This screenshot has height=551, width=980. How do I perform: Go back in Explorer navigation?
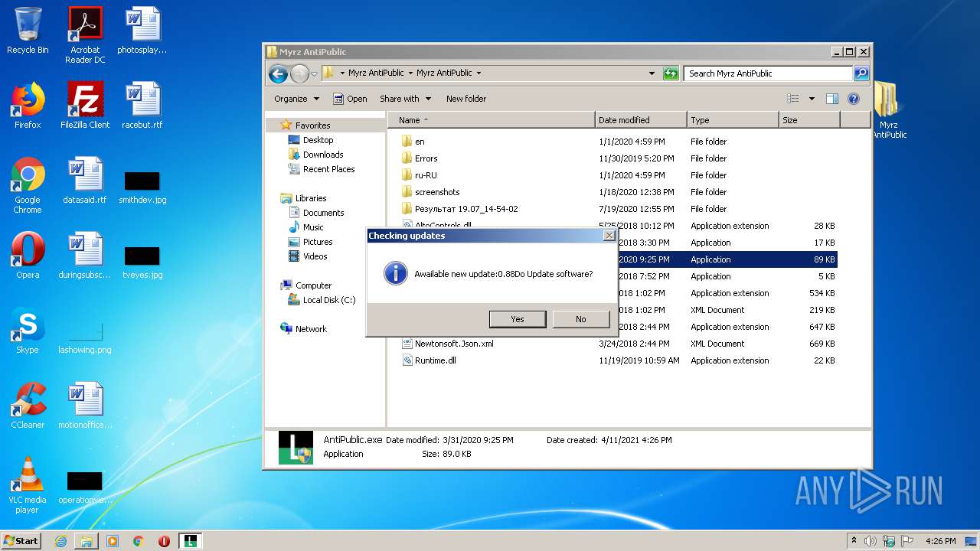(x=278, y=73)
